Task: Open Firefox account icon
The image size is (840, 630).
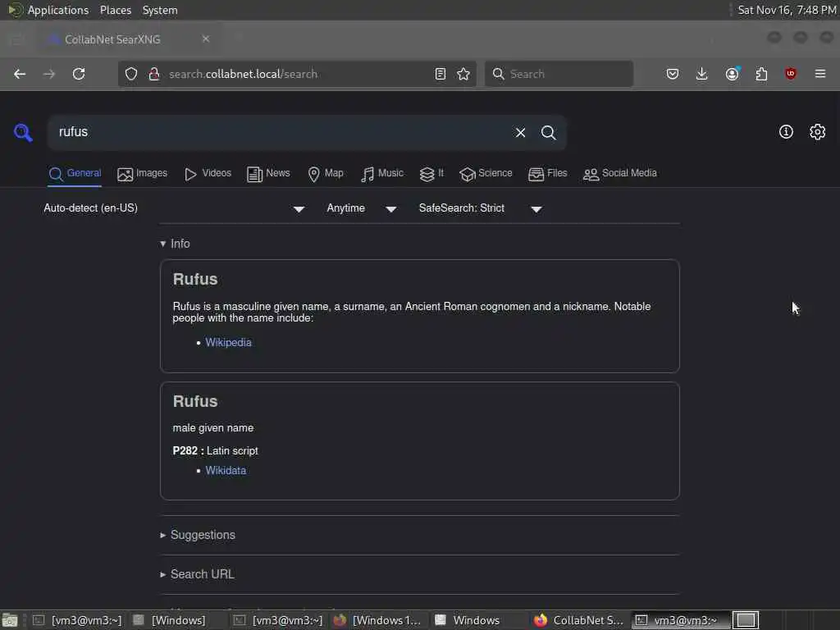Action: coord(733,73)
